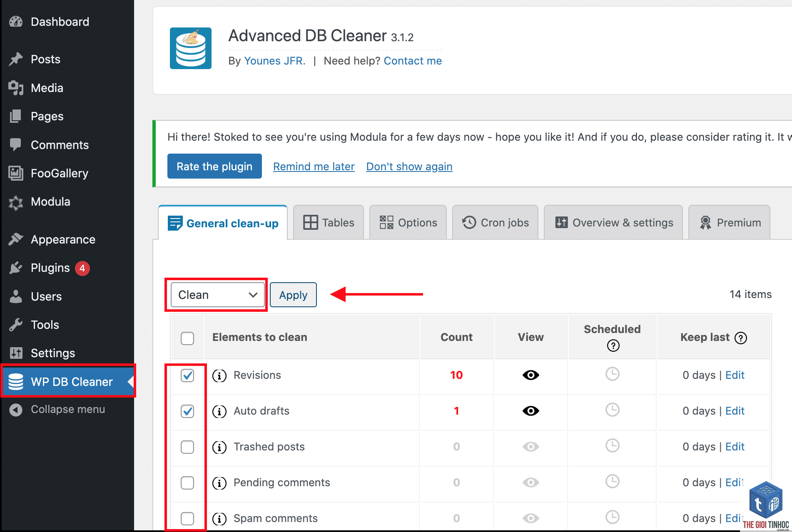This screenshot has width=792, height=532.
Task: Click Scheduled clock icon for Spam comments
Action: coord(613,517)
